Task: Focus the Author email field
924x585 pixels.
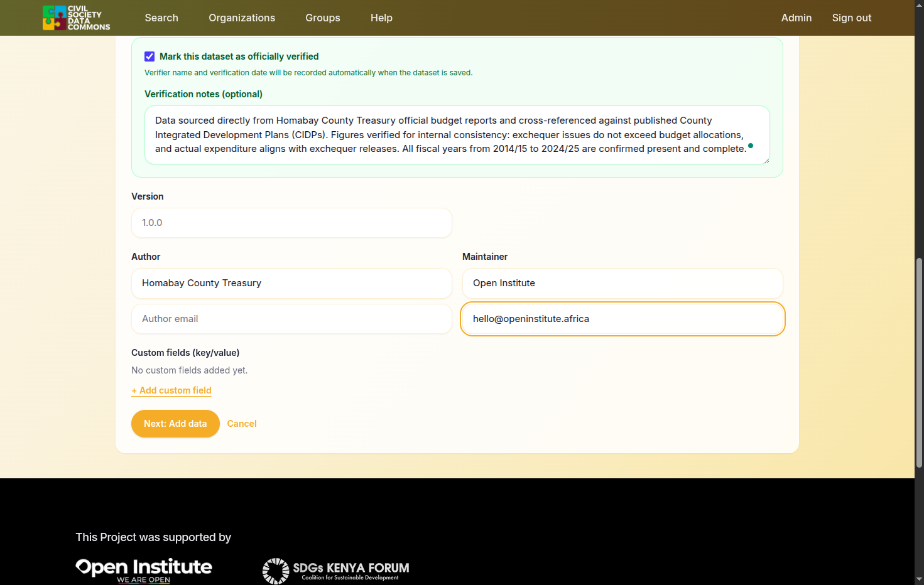Action: coord(291,319)
